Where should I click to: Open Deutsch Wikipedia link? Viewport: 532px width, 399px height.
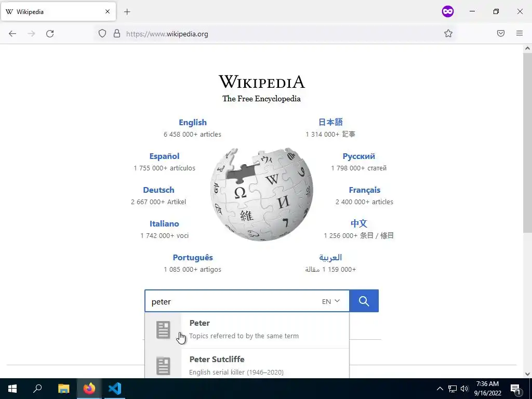[x=159, y=190]
